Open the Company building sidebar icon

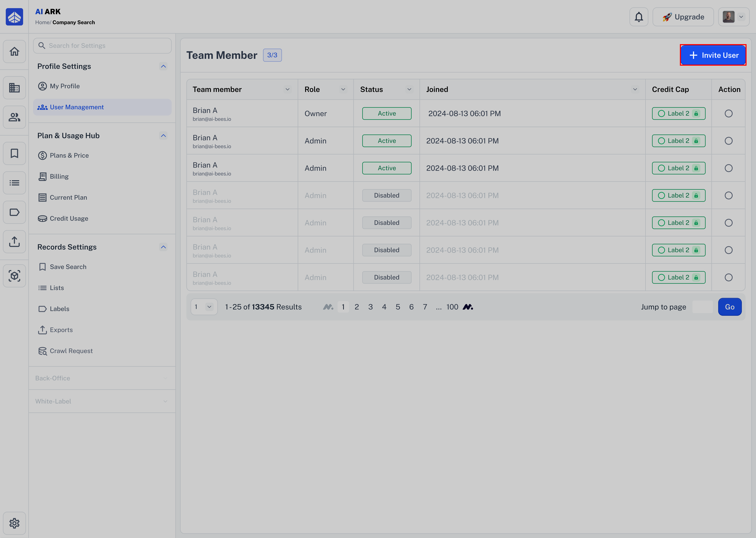click(x=14, y=88)
